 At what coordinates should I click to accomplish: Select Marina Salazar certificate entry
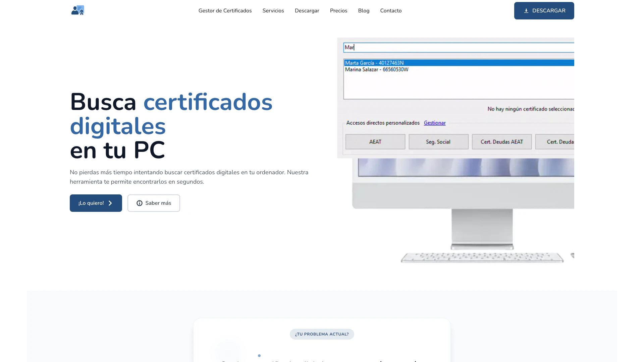coord(376,70)
